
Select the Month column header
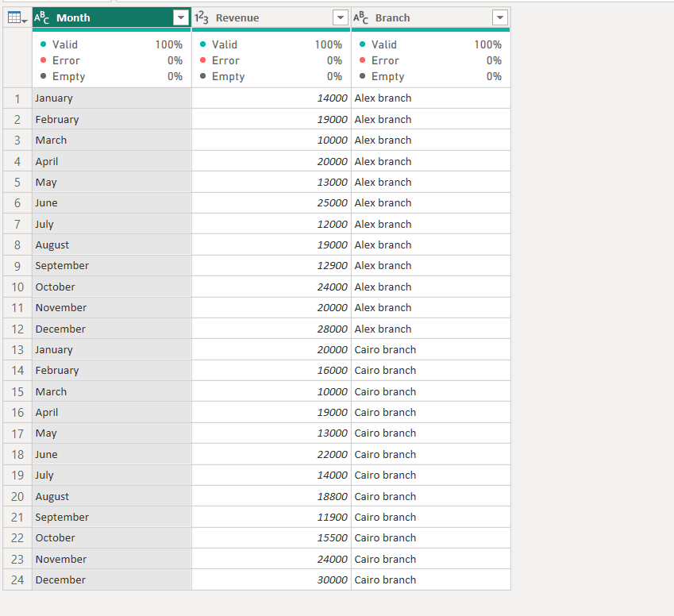point(112,17)
